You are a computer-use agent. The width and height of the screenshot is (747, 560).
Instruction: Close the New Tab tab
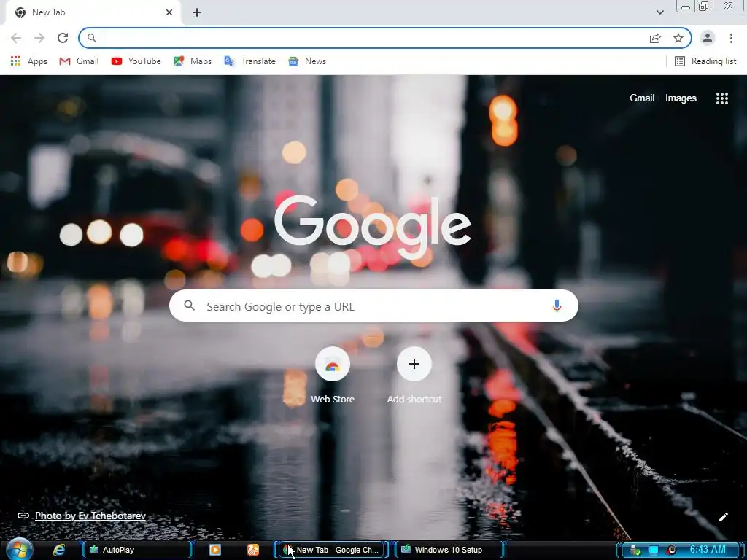click(x=169, y=12)
